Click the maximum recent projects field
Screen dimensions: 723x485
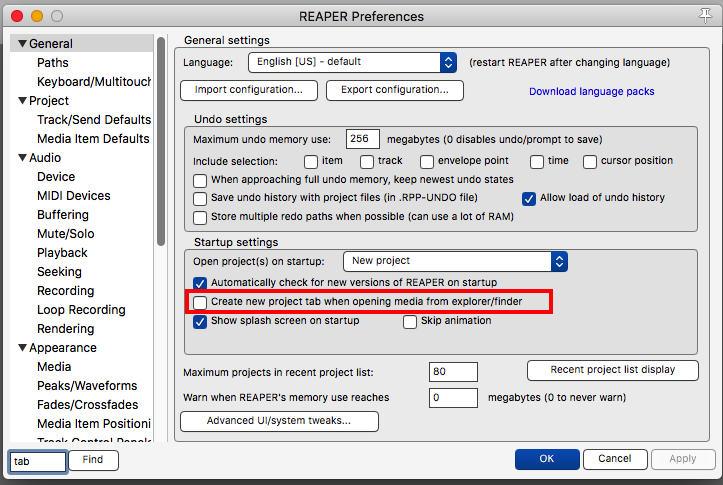point(453,372)
